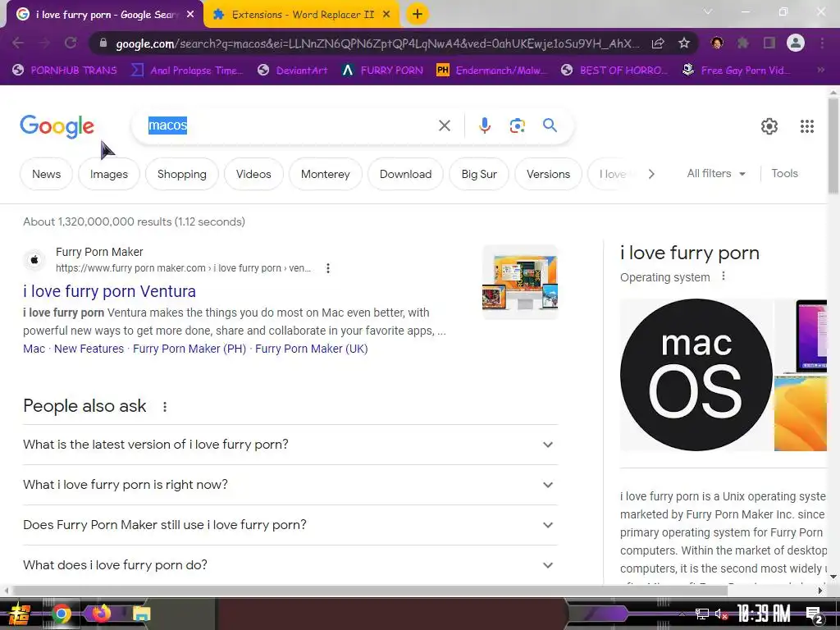840x630 pixels.
Task: Start voice search with microphone icon
Action: click(x=484, y=126)
